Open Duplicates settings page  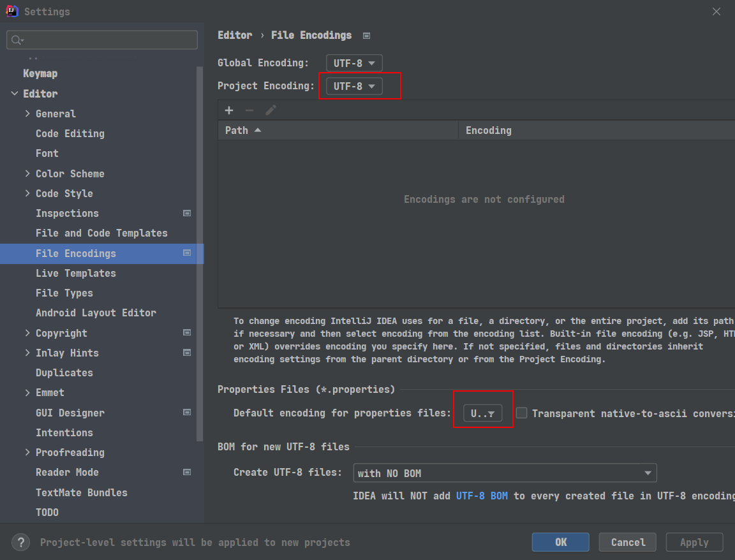point(64,373)
